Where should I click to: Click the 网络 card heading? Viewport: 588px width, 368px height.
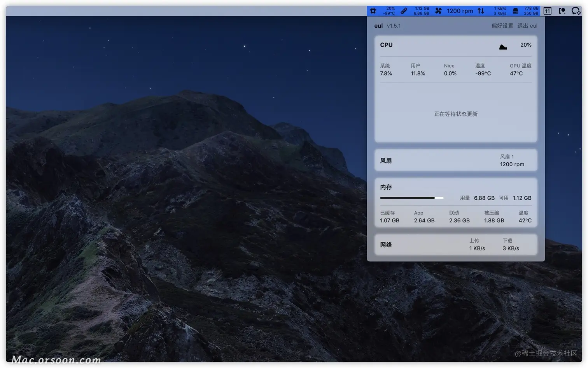386,245
